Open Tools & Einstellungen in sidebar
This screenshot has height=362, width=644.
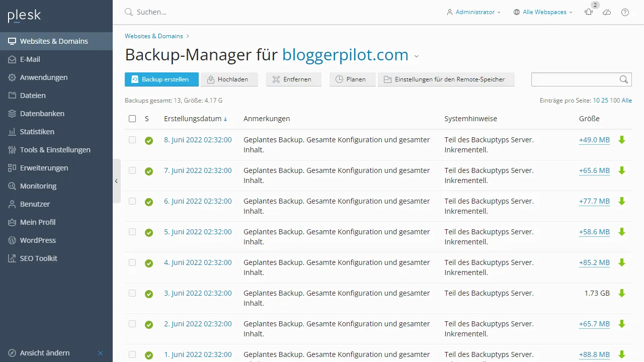56,150
